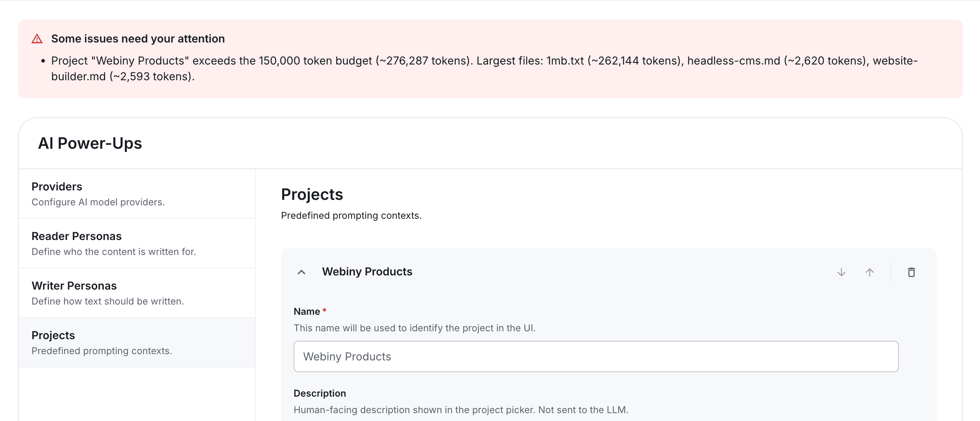
Task: Open the Providers settings section
Action: coord(137,194)
